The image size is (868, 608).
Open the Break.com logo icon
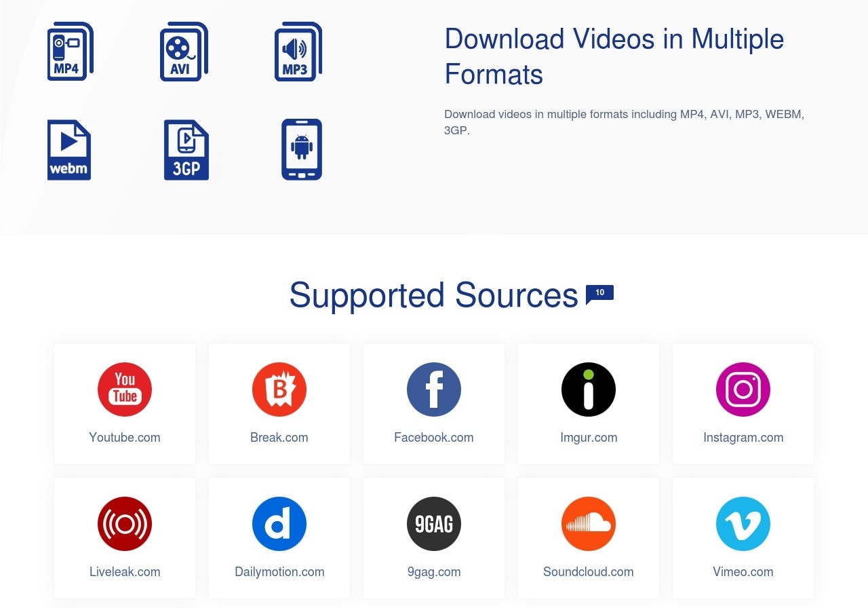tap(279, 389)
